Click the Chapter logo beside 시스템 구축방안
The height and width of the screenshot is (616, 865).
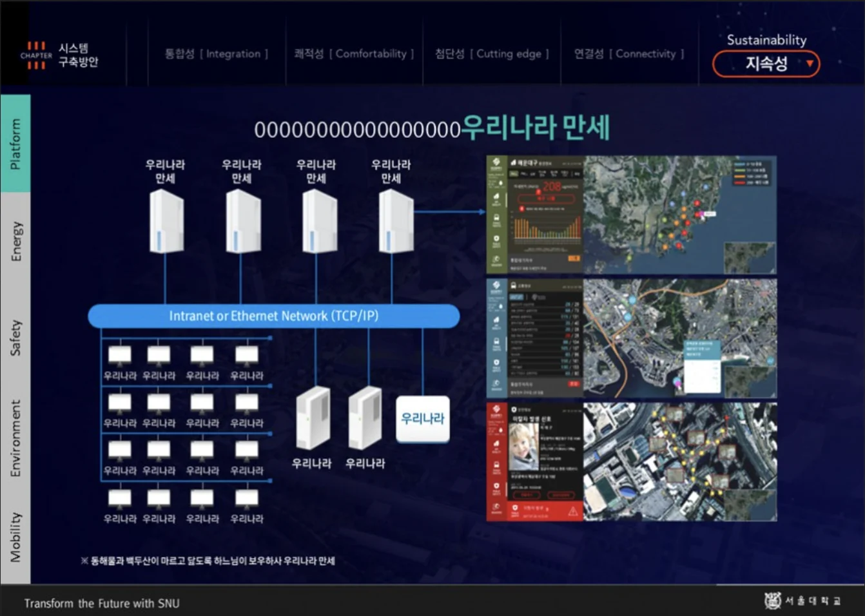pos(36,55)
